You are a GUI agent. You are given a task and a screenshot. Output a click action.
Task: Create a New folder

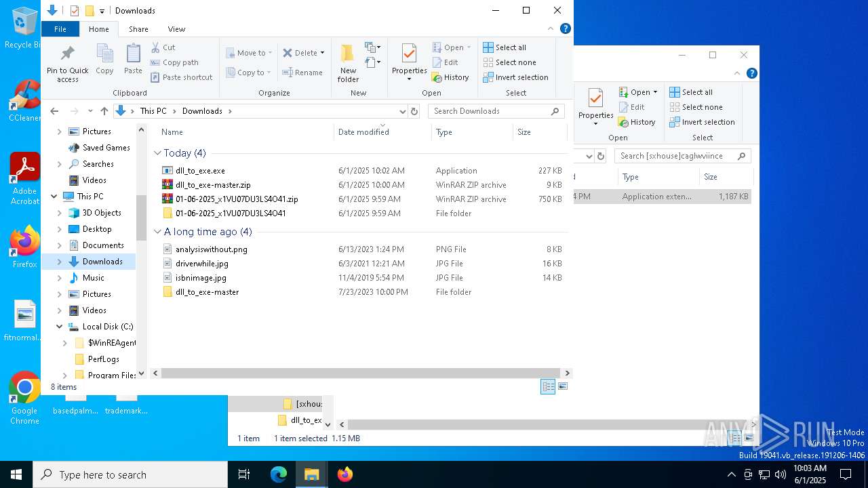click(348, 62)
